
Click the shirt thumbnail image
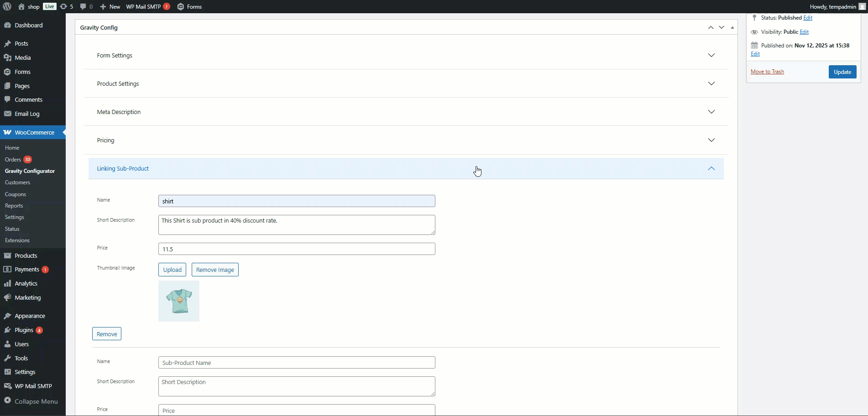point(179,301)
